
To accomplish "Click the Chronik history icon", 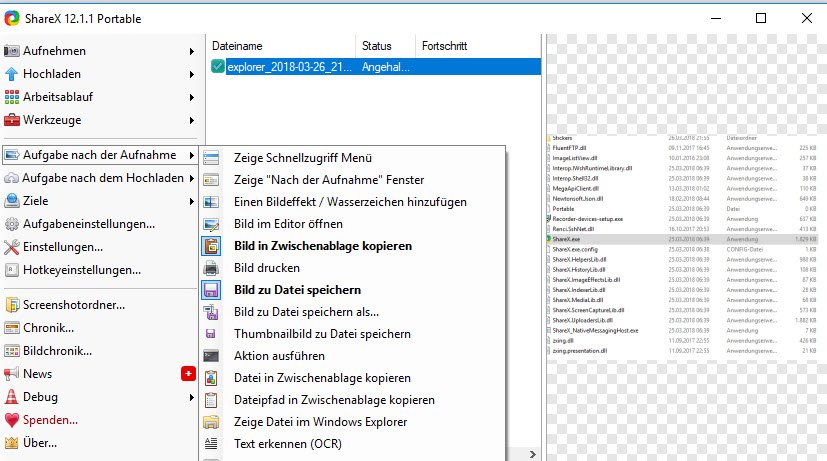I will [x=12, y=328].
